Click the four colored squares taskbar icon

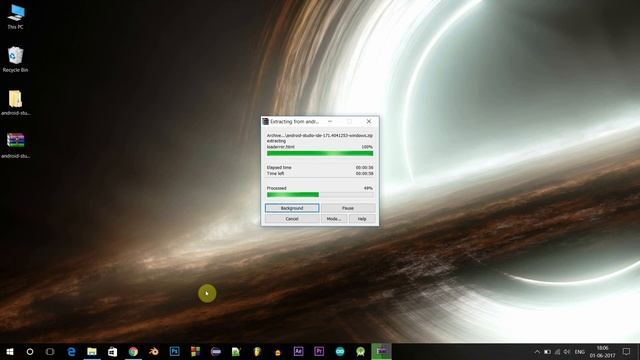click(196, 351)
